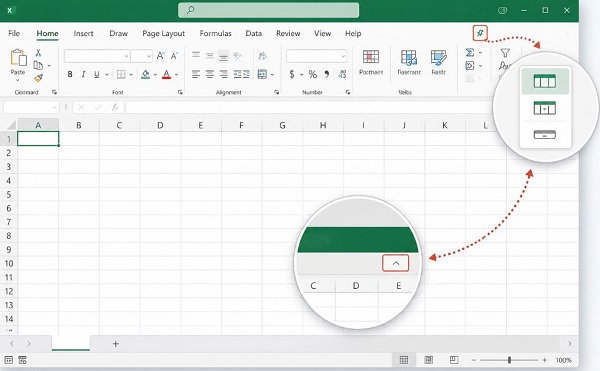Expand the Paste options arrow

(18, 80)
